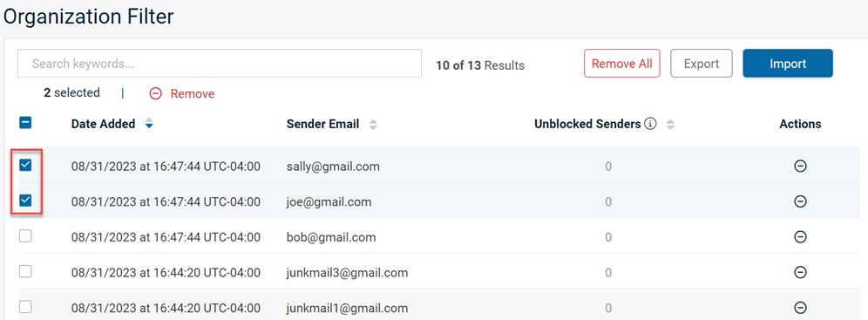Check the bob@gmail.com checkbox

tap(25, 235)
